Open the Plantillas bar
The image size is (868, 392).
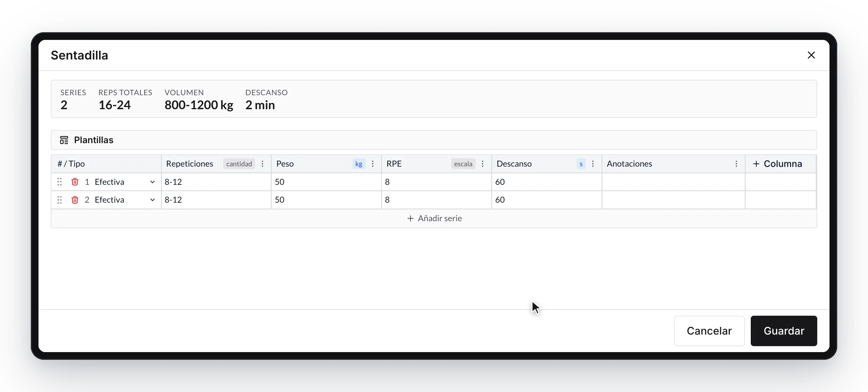pos(434,140)
